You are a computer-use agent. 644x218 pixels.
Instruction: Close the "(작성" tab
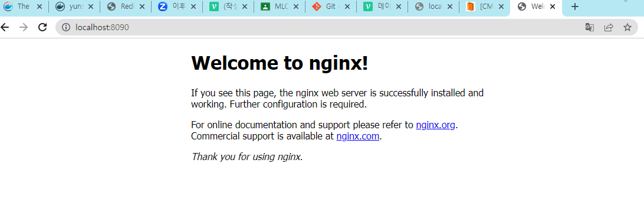[x=245, y=6]
